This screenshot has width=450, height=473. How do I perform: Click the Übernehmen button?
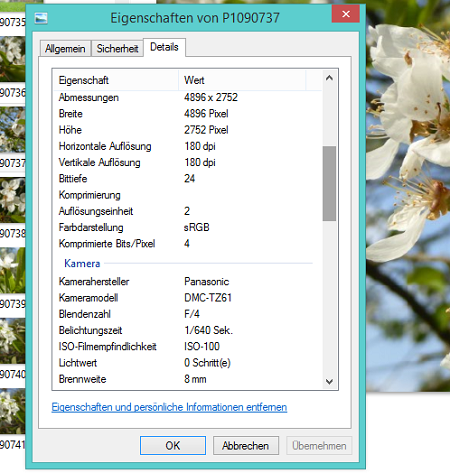click(x=319, y=445)
